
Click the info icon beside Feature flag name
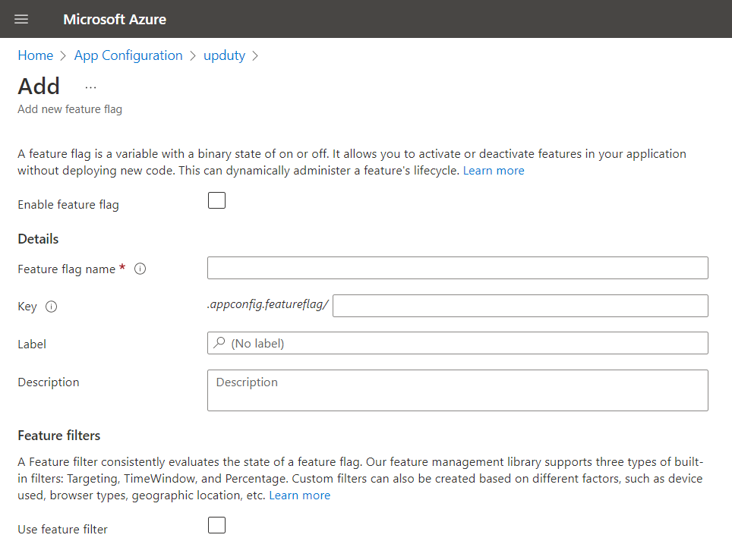[x=140, y=269]
